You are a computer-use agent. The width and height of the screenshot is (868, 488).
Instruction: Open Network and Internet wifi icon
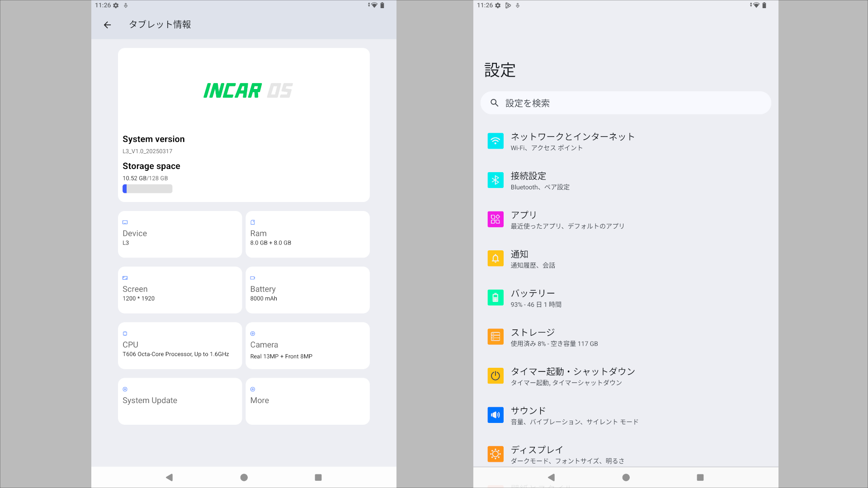[x=495, y=141]
